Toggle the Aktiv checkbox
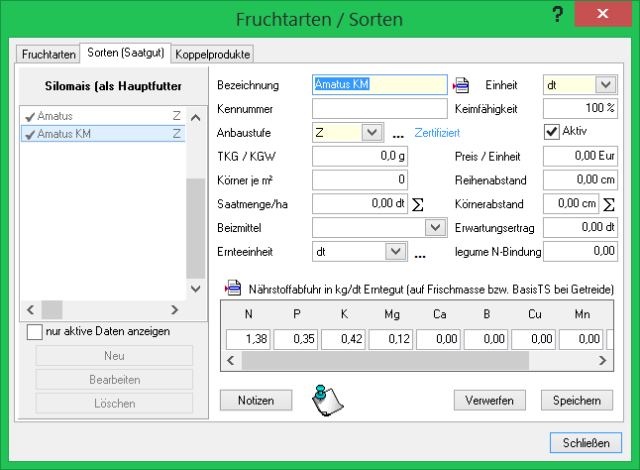Viewport: 640px width, 470px height. click(x=551, y=132)
